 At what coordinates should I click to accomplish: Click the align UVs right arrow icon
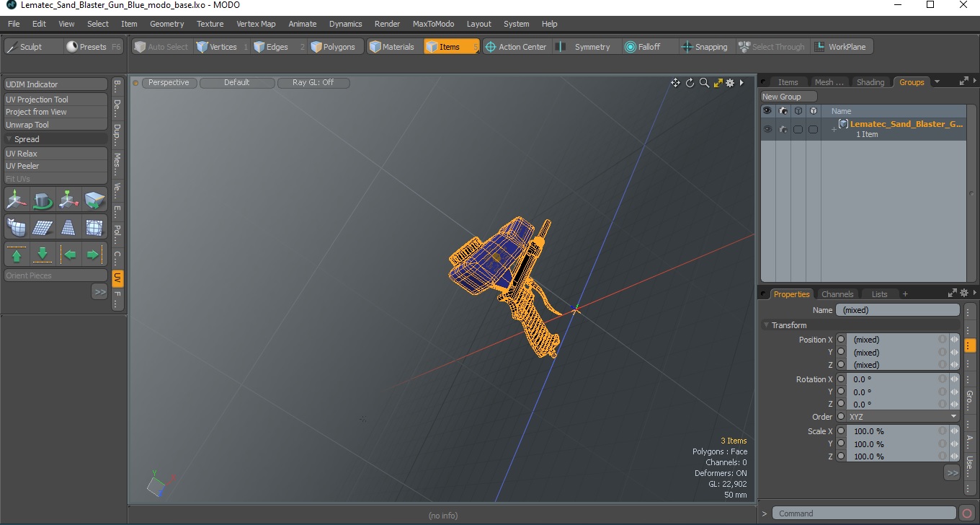[94, 255]
